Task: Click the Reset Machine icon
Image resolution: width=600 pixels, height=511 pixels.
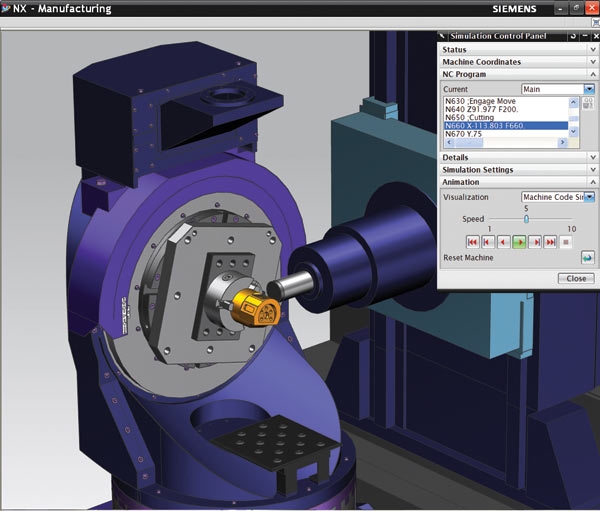Action: click(x=588, y=258)
